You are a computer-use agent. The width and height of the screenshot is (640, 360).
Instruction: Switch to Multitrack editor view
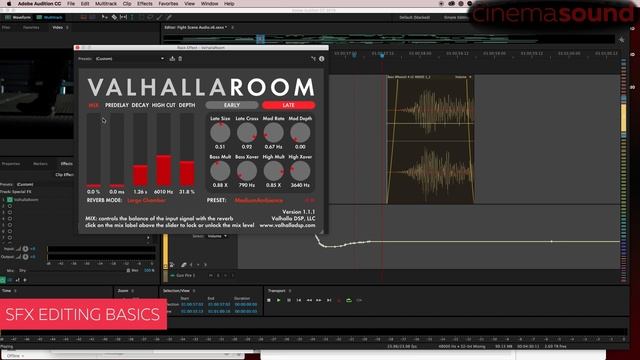[x=49, y=18]
